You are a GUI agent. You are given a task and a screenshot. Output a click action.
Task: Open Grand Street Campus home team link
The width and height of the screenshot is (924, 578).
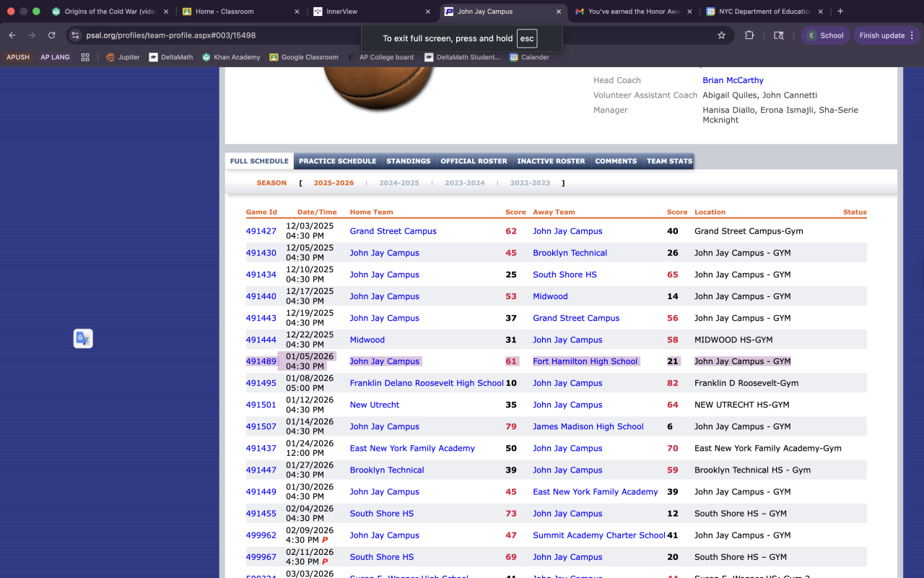[x=393, y=231]
